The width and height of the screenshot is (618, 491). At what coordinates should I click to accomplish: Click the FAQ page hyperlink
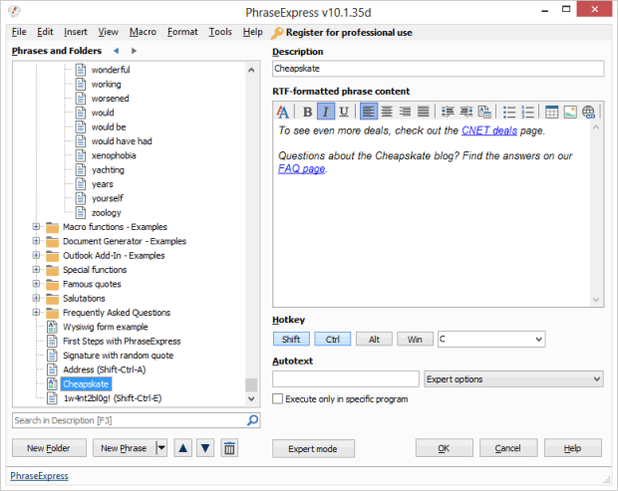(x=302, y=169)
